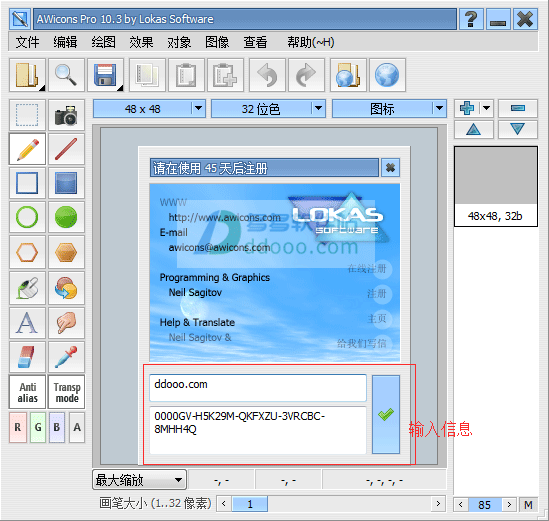Toggle the G green channel
Image resolution: width=549 pixels, height=521 pixels.
point(38,427)
